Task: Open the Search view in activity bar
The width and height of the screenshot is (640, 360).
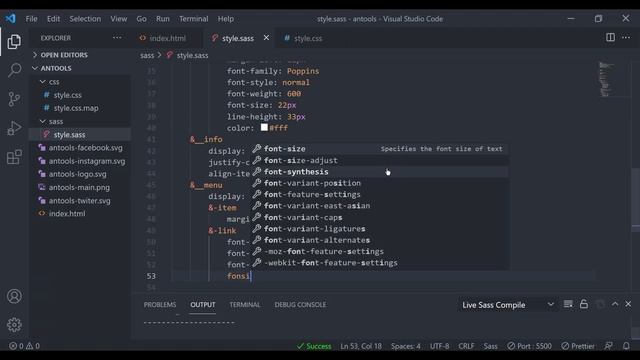Action: coord(14,70)
